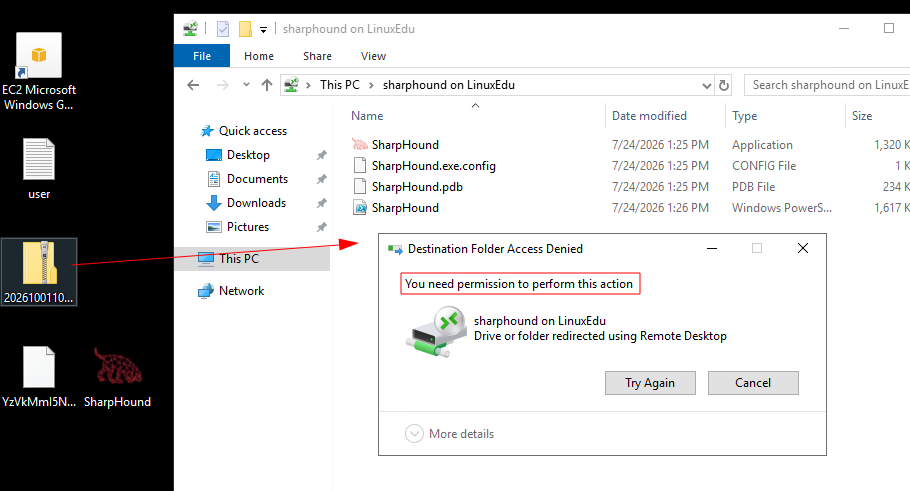
Task: Click the Properties quick access toolbar icon
Action: click(223, 28)
